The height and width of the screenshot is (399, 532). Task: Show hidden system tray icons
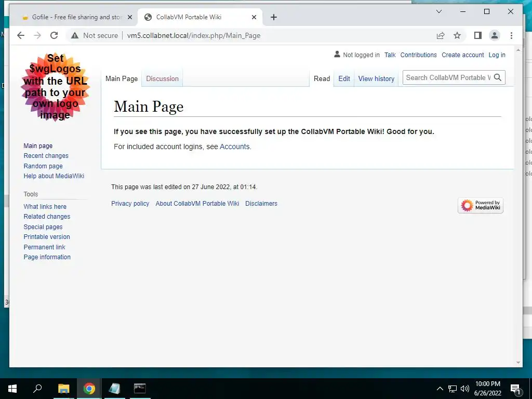(x=440, y=389)
